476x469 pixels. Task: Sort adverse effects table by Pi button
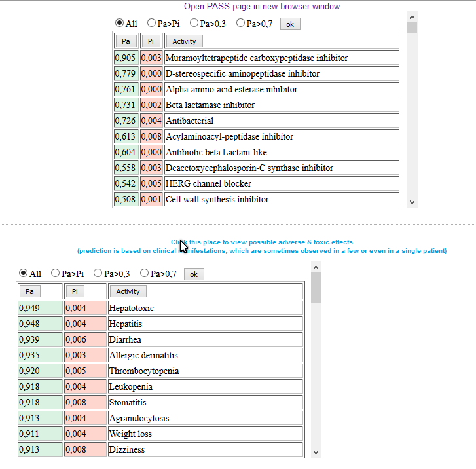coord(75,291)
